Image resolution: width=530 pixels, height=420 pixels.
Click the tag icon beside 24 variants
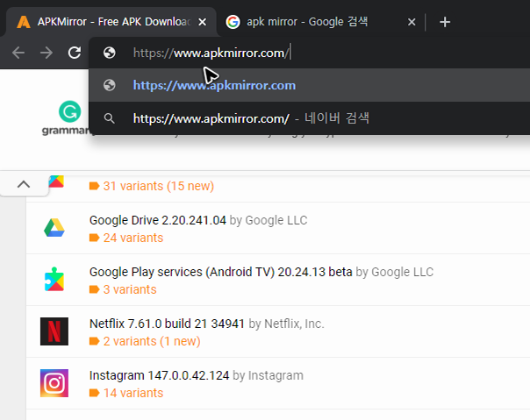pyautogui.click(x=94, y=238)
